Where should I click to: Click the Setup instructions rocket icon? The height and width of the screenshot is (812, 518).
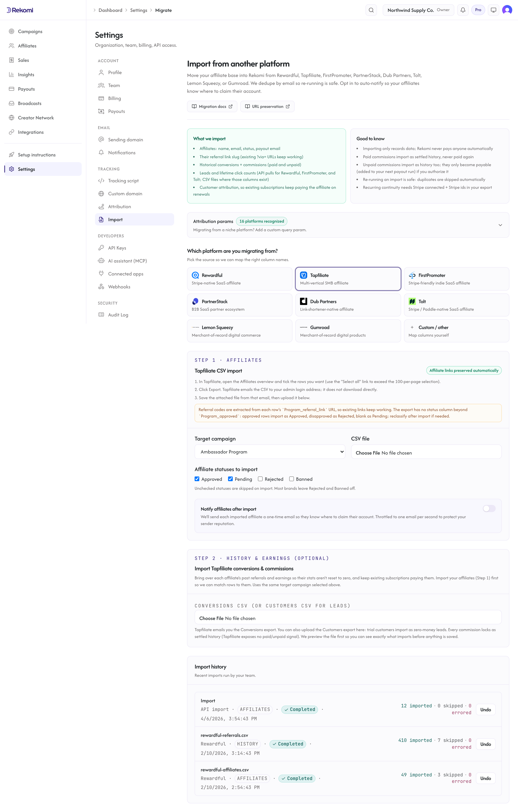(x=12, y=155)
